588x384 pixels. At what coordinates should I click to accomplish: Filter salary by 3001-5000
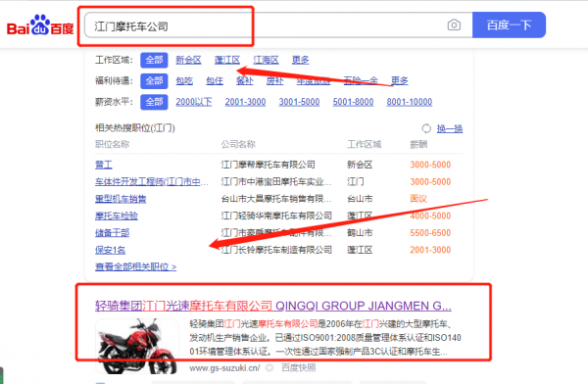coord(299,102)
